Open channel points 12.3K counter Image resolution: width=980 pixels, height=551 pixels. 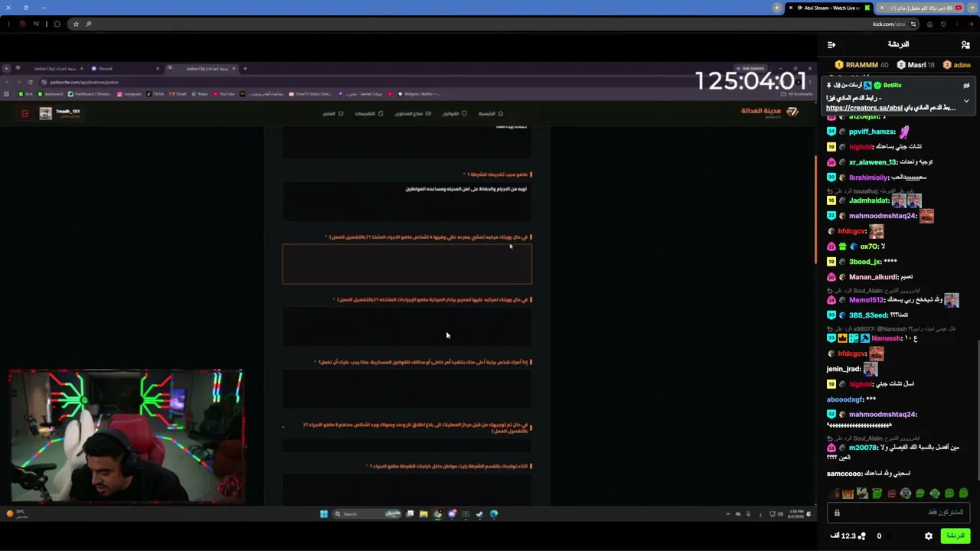coord(848,536)
